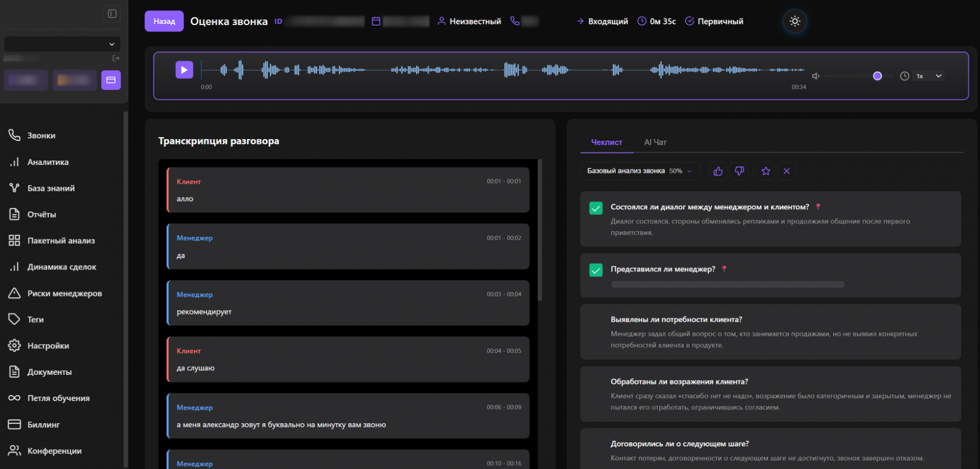Mute audio with the speaker icon

point(815,76)
